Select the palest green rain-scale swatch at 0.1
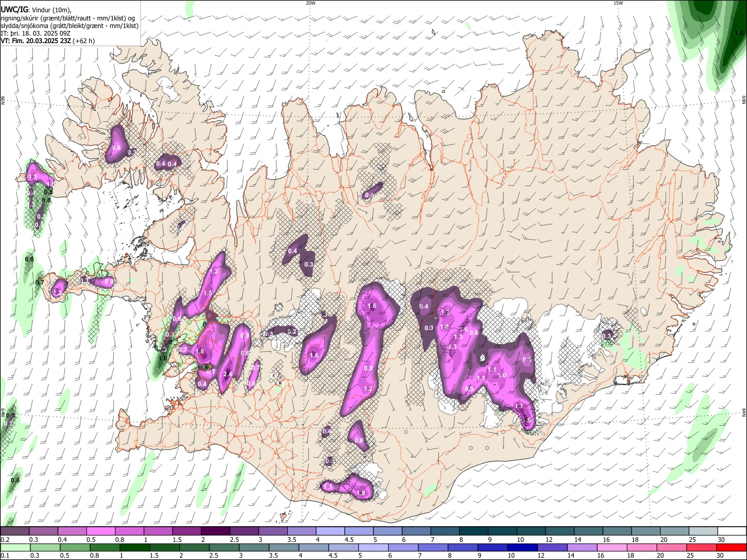747x560 pixels. pos(15,547)
